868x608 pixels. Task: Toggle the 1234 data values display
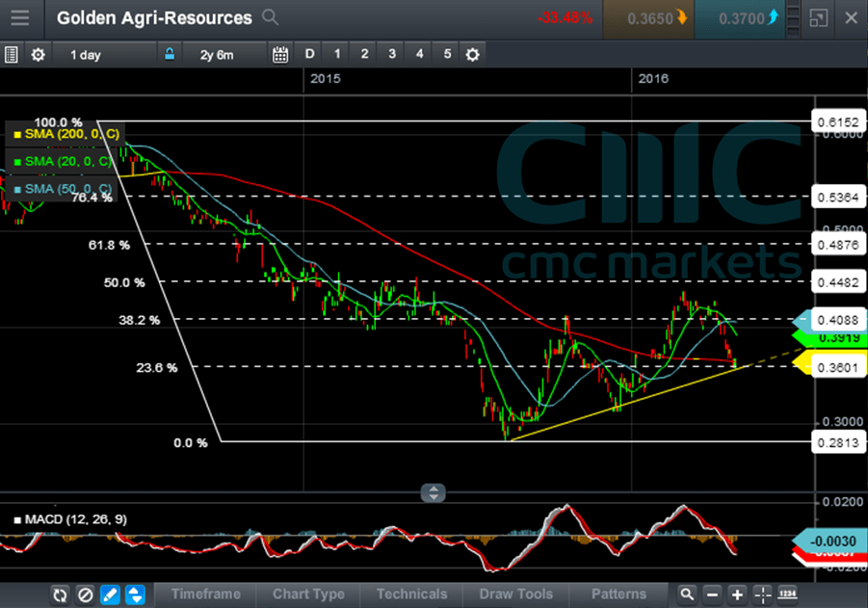[x=788, y=595]
